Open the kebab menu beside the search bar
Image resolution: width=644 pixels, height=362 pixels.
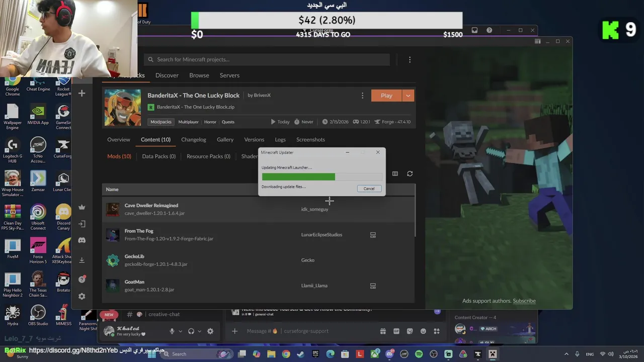pyautogui.click(x=410, y=59)
